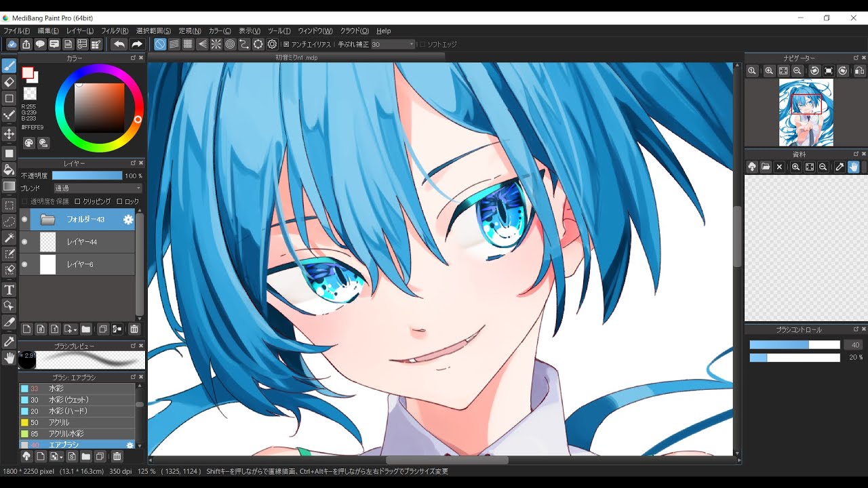The height and width of the screenshot is (488, 868).
Task: Open the レイヤー menu
Action: click(79, 30)
